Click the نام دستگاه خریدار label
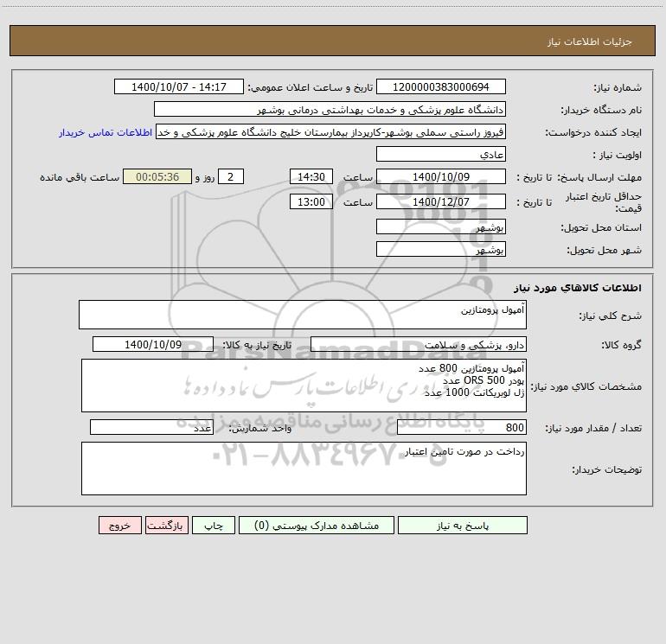 click(x=601, y=111)
